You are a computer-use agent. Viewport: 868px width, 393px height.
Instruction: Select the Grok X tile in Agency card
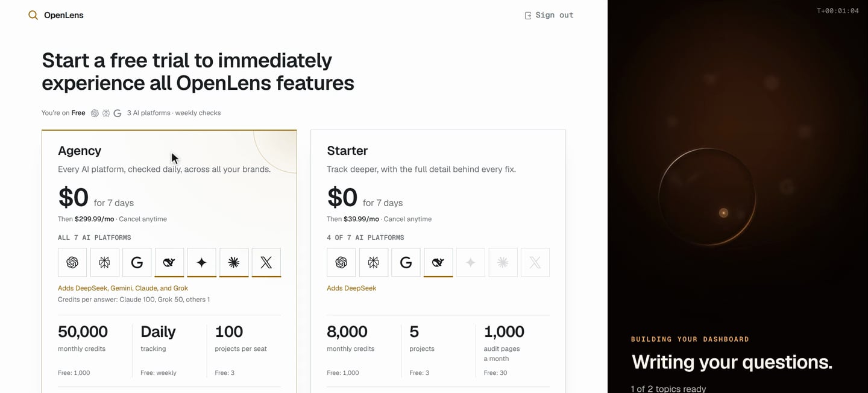266,262
